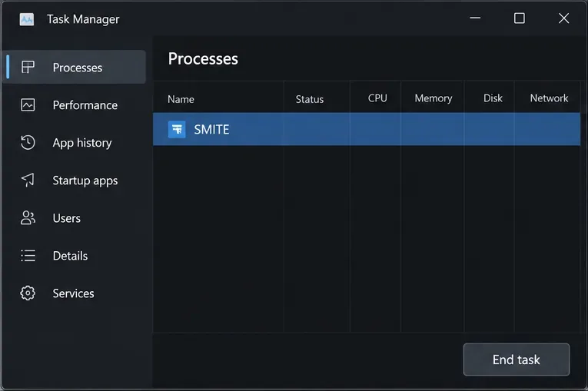Open the Processes tab
Viewport: 588px width, 391px height.
[75, 67]
